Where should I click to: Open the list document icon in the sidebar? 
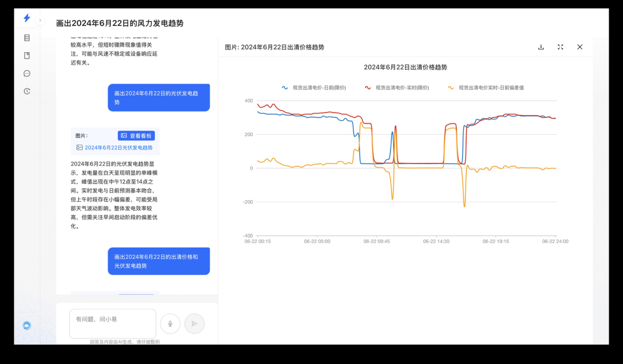point(27,38)
